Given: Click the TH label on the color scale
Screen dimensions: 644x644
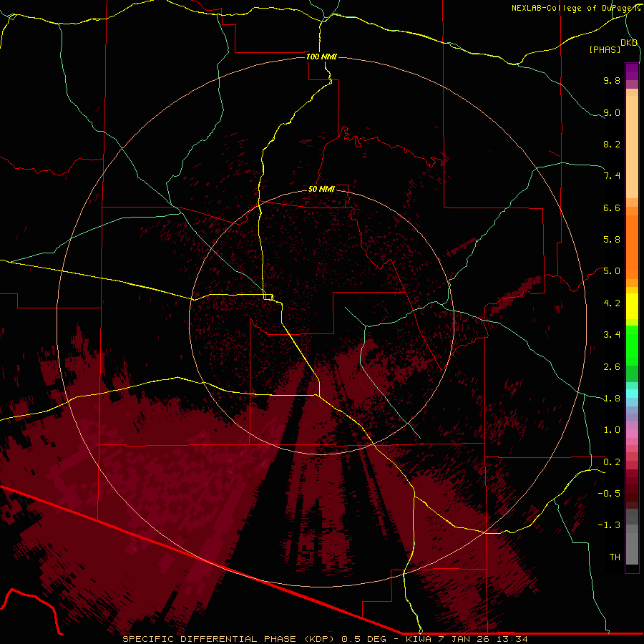Looking at the screenshot, I should 615,557.
